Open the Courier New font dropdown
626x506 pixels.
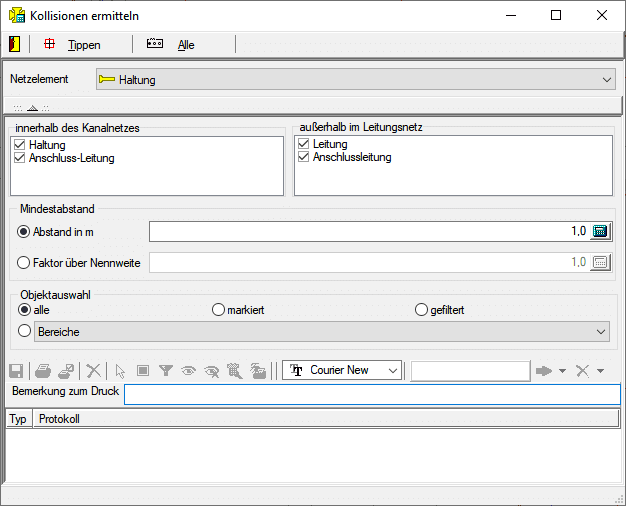(x=392, y=370)
